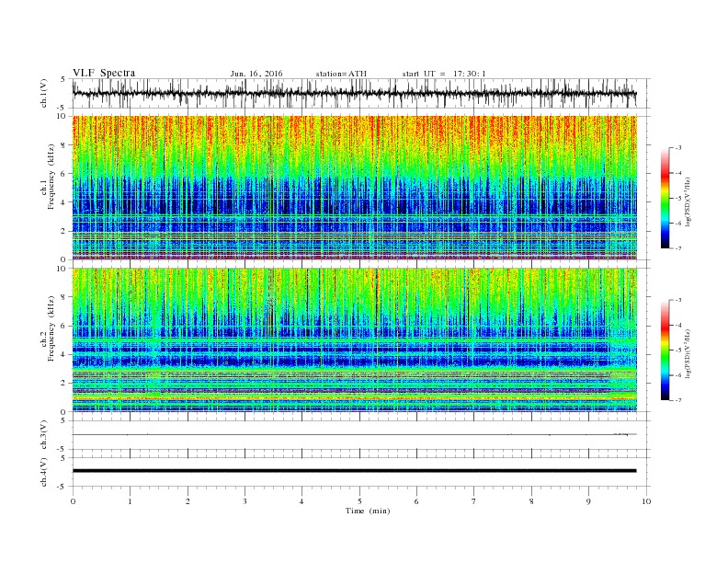The image size is (728, 563).
Task: Click the 'VLF Spectra' title text
Action: point(104,73)
